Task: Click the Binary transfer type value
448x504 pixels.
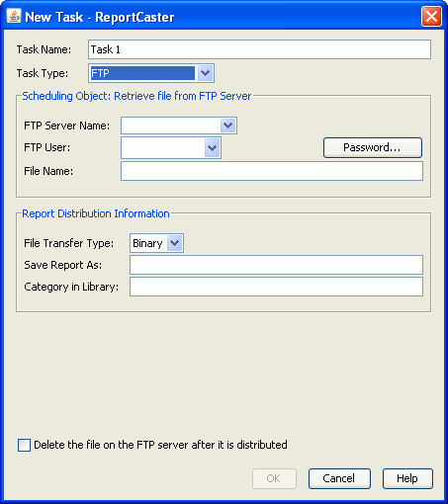Action: [x=148, y=243]
